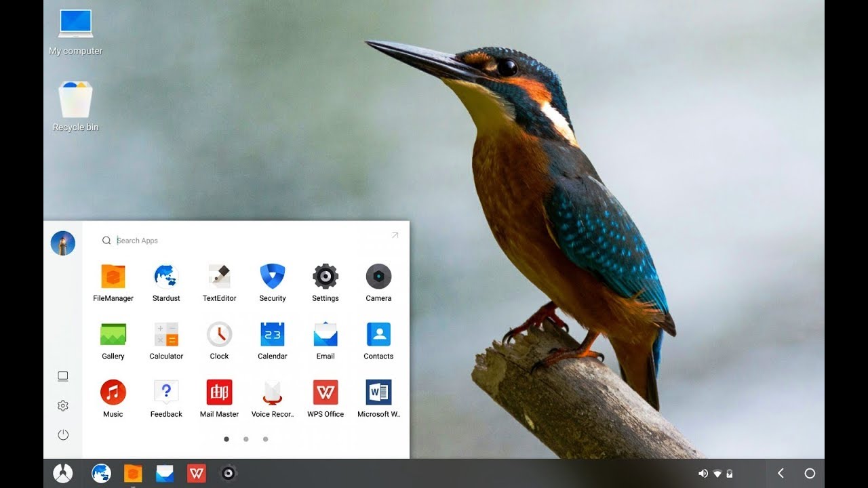Open the email app from taskbar
The height and width of the screenshot is (488, 868).
coord(165,473)
